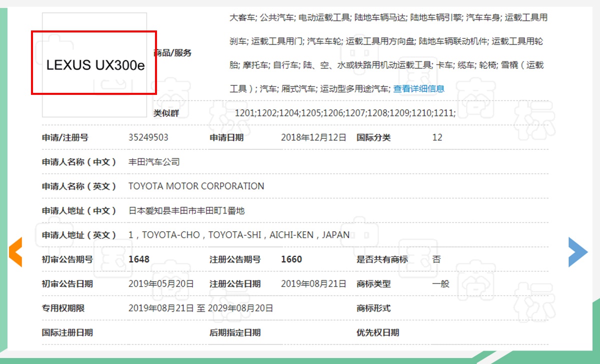
Task: Click the LEXUS UX300e trademark image
Action: coord(94,65)
